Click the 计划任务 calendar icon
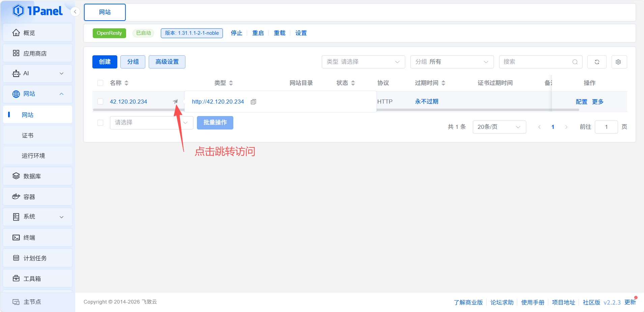 pos(16,258)
